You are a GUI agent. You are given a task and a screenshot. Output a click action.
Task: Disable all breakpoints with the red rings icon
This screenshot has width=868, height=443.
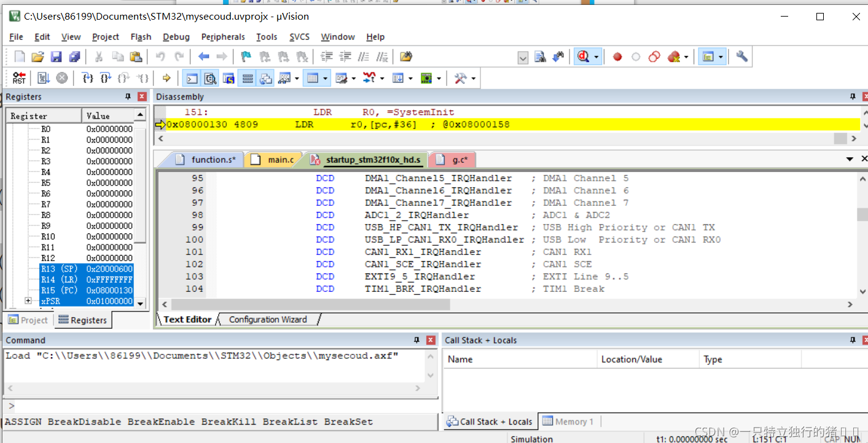654,57
